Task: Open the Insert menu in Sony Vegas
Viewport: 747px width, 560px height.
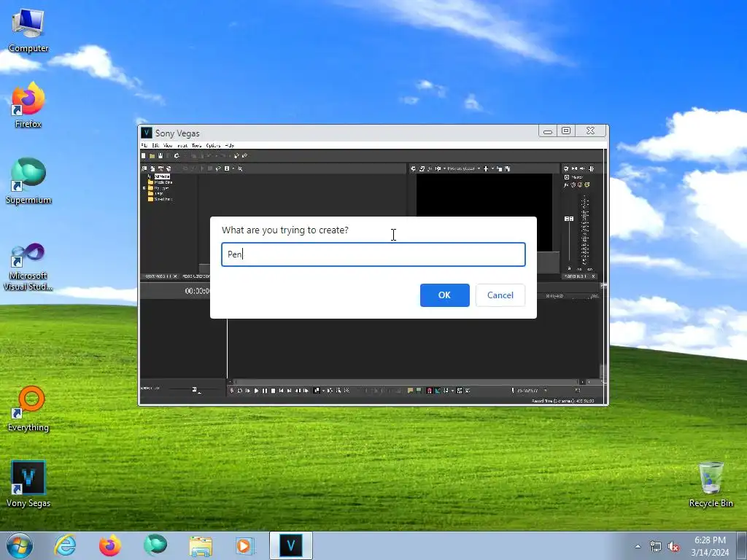Action: point(182,145)
